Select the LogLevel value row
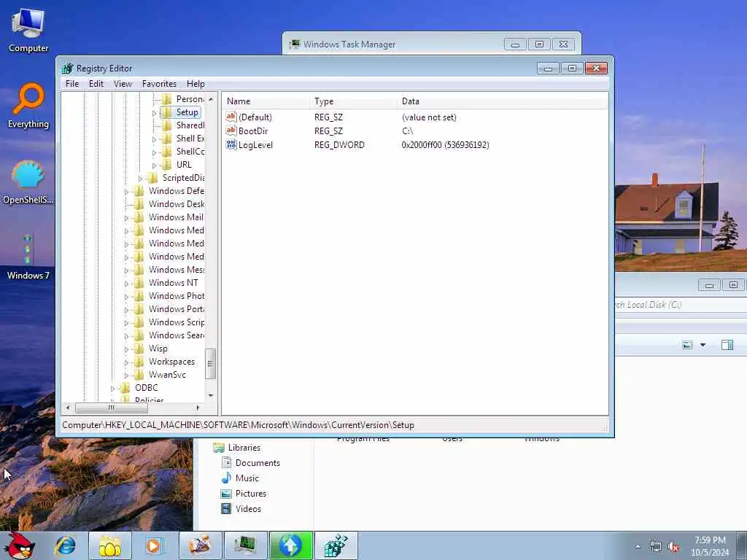Screen dimensions: 747x560 coord(414,145)
